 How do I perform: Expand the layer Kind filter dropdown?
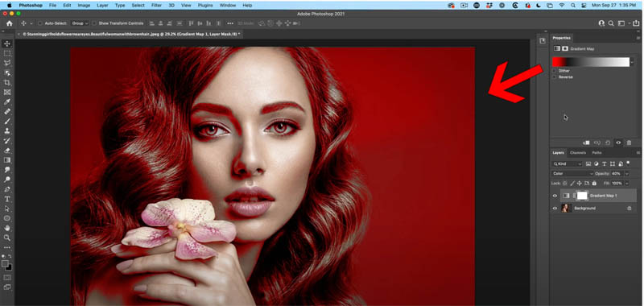click(x=568, y=164)
